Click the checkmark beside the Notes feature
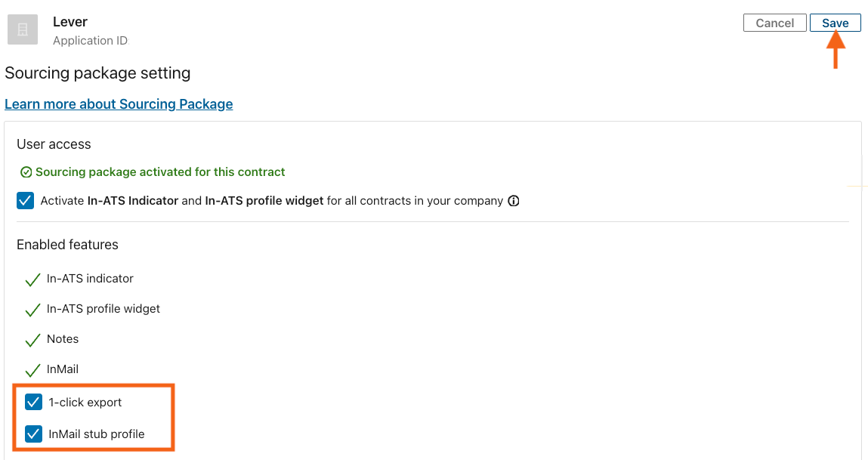The image size is (868, 460). (32, 339)
